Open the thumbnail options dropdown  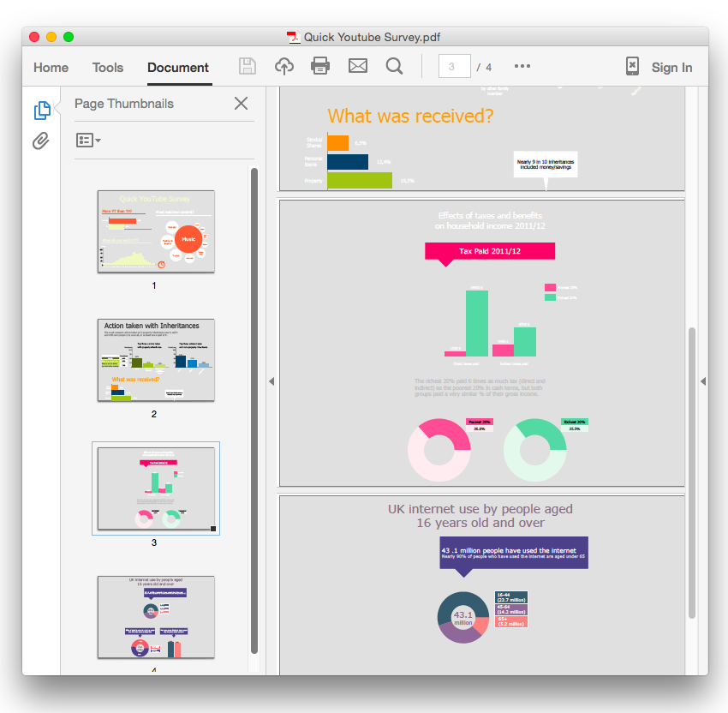(x=88, y=140)
